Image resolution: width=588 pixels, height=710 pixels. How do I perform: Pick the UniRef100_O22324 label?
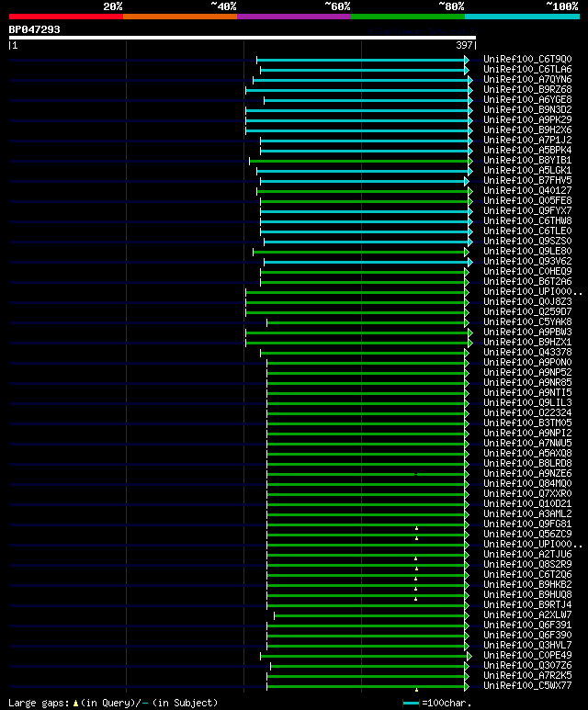click(x=527, y=413)
